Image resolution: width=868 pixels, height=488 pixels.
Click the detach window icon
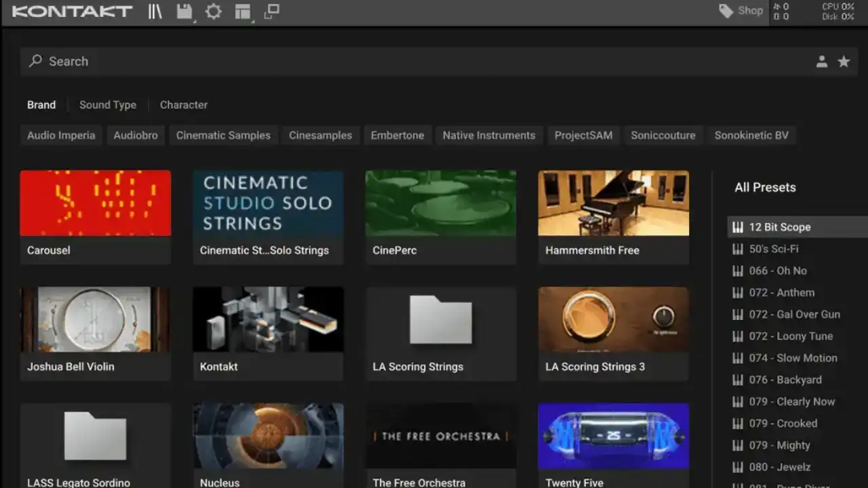(x=271, y=12)
